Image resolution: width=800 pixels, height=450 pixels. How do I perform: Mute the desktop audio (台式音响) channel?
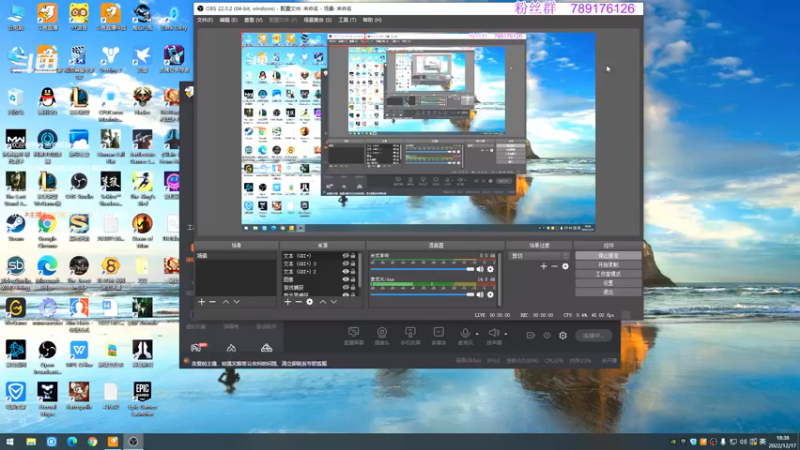click(480, 269)
